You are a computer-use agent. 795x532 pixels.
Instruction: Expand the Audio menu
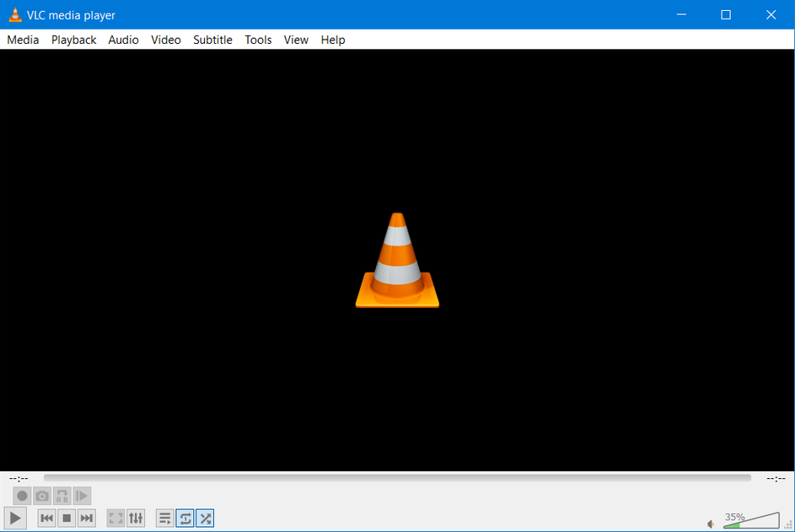(123, 40)
